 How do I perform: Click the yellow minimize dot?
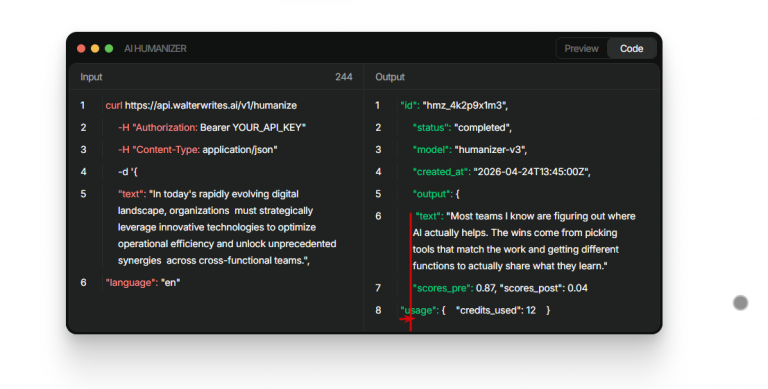pyautogui.click(x=95, y=49)
